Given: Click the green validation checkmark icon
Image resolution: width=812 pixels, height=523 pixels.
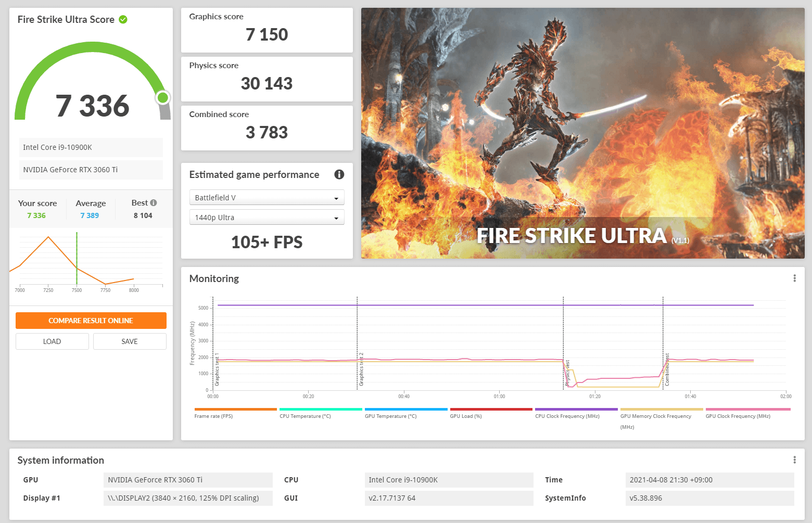Looking at the screenshot, I should 123,19.
